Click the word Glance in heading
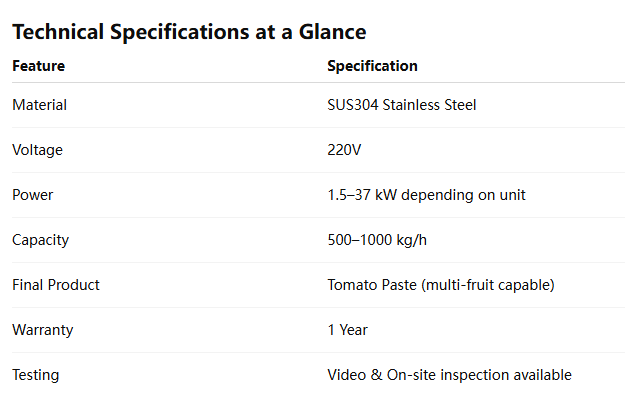The height and width of the screenshot is (412, 625). pyautogui.click(x=332, y=32)
